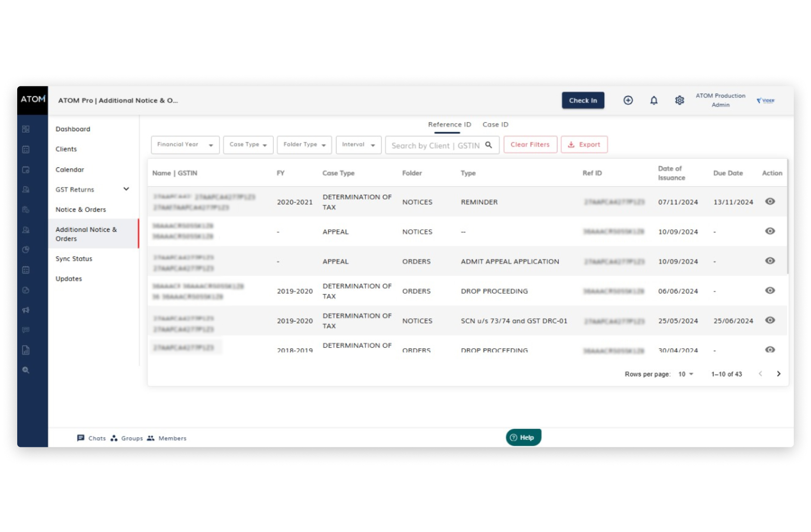Screen dimensions: 811x532
Task: Change rows per page from 10
Action: (686, 374)
